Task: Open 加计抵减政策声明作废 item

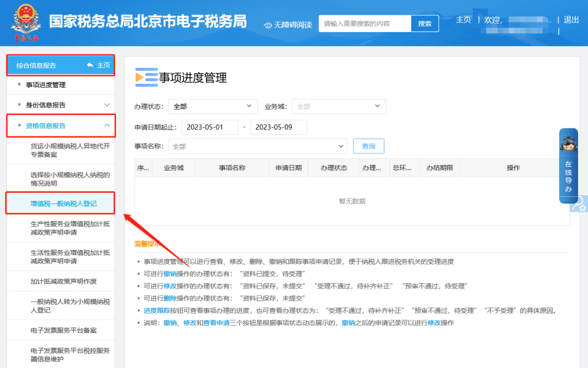Action: pyautogui.click(x=63, y=281)
